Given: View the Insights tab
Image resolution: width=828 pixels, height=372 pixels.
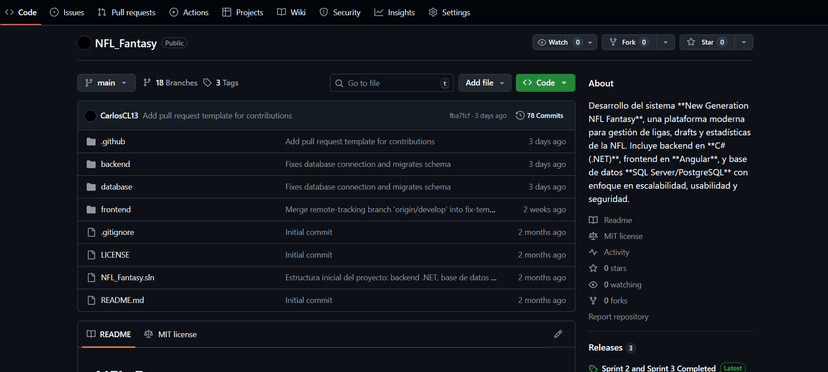Looking at the screenshot, I should click(x=394, y=12).
